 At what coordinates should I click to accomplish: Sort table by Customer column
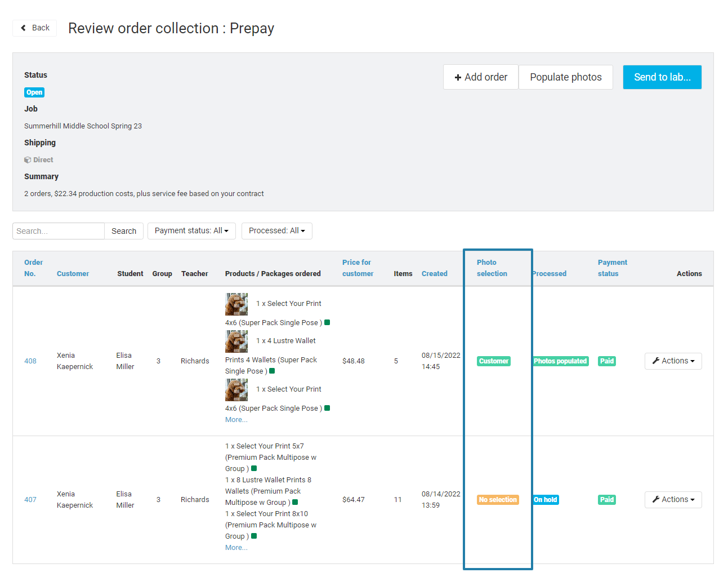[x=73, y=274]
